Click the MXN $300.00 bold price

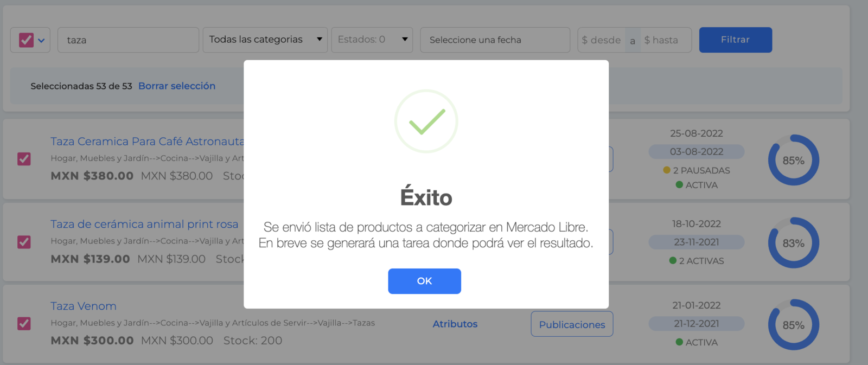pyautogui.click(x=92, y=341)
